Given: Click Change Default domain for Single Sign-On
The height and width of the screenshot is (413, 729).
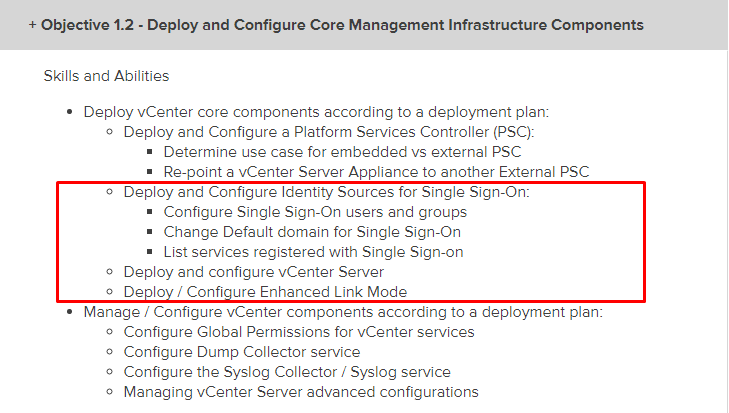Looking at the screenshot, I should (312, 232).
